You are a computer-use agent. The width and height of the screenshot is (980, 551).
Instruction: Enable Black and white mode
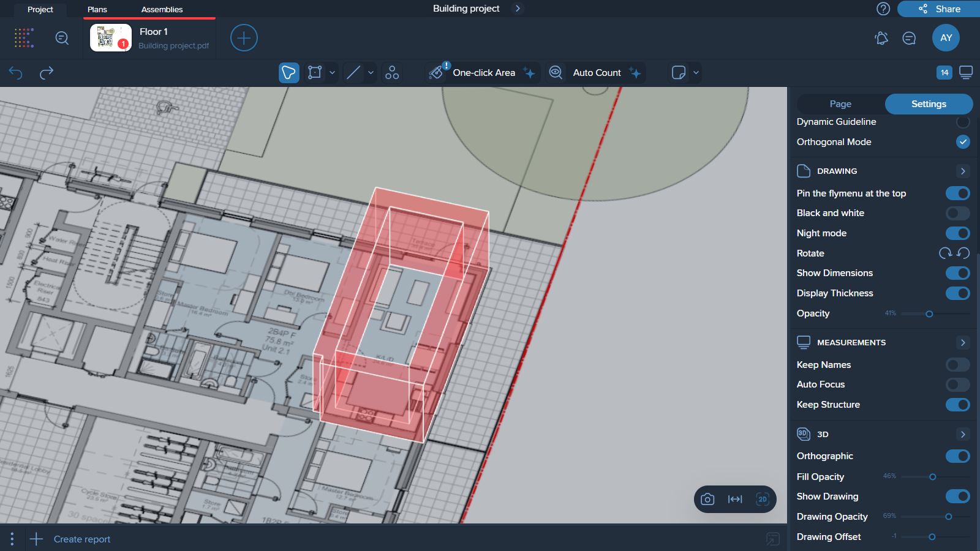(958, 213)
